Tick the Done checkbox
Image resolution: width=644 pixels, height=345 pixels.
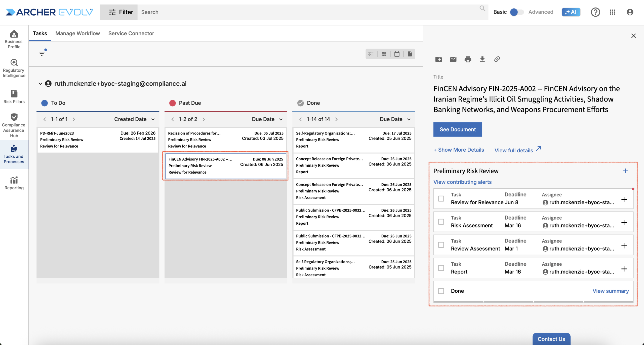pyautogui.click(x=441, y=291)
